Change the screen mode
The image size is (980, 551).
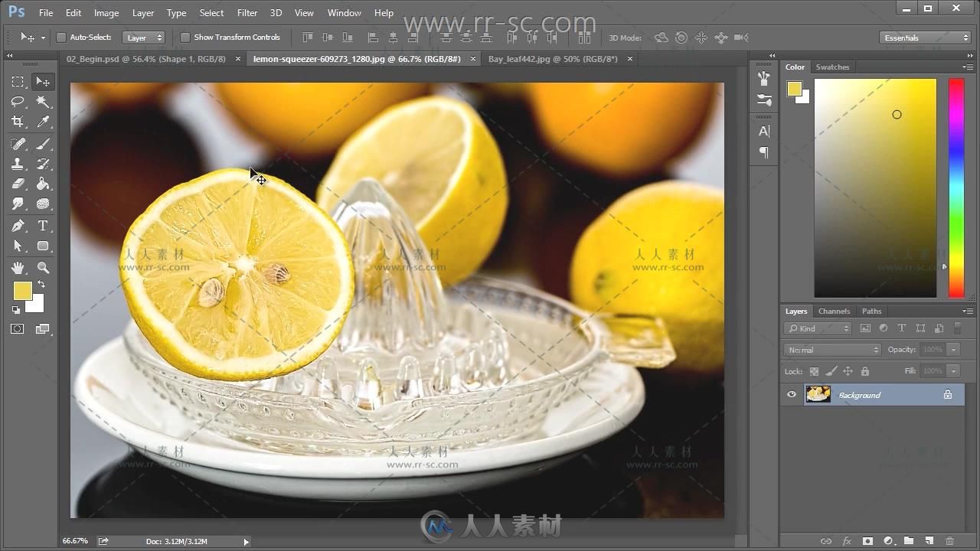click(43, 329)
